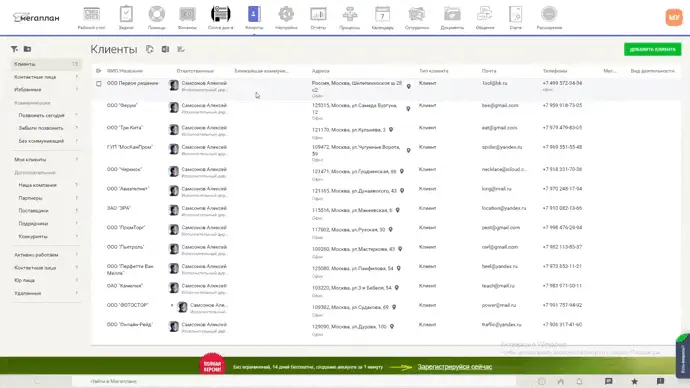Tick the checkbox for ООО Первое решение
Screen dimensions: 690x388
click(99, 83)
